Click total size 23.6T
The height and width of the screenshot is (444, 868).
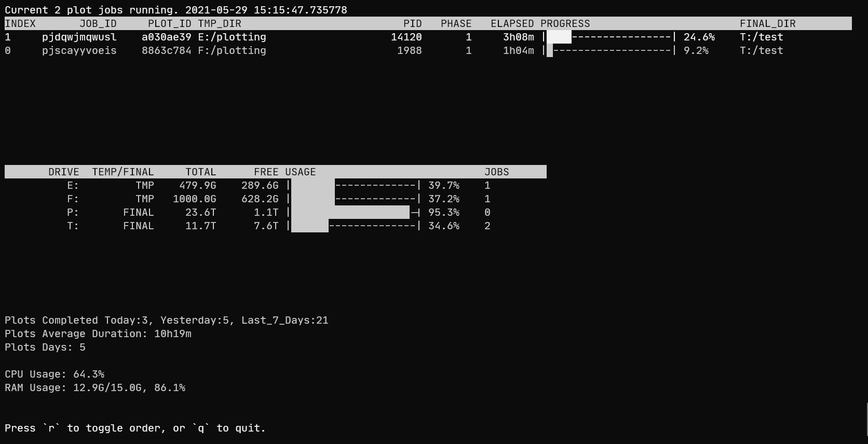(201, 212)
